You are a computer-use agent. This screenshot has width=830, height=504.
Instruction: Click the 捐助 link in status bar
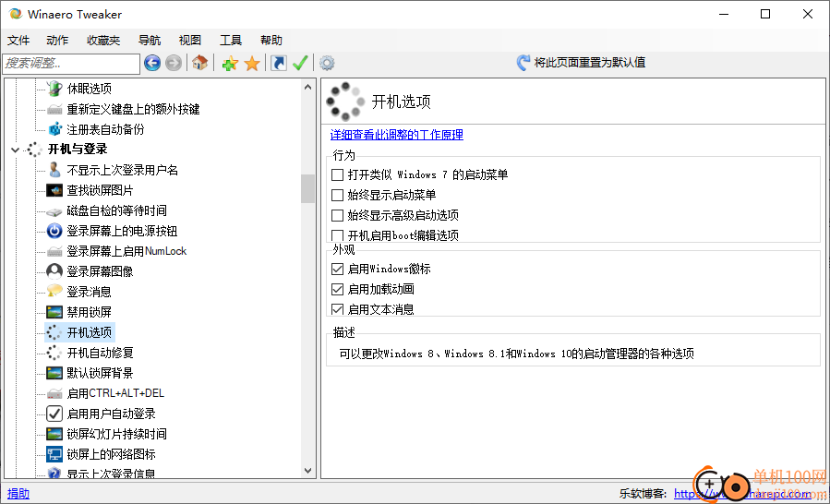coord(18,494)
